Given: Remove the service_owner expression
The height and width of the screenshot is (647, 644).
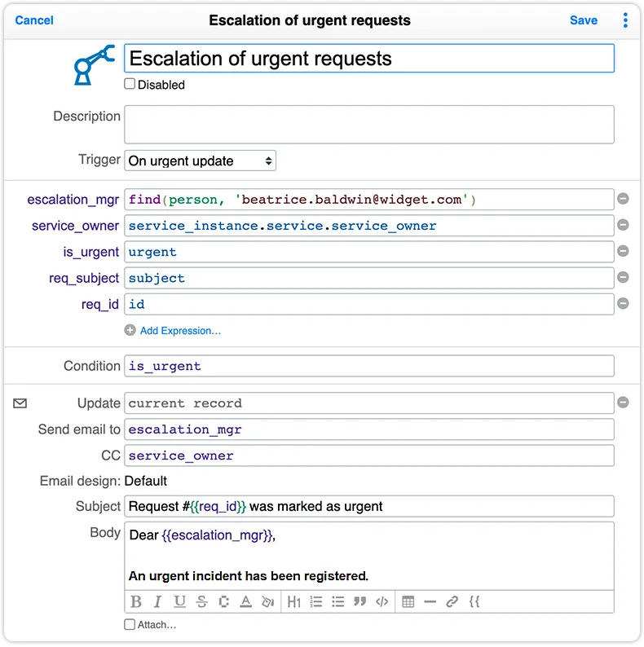Looking at the screenshot, I should click(x=623, y=225).
